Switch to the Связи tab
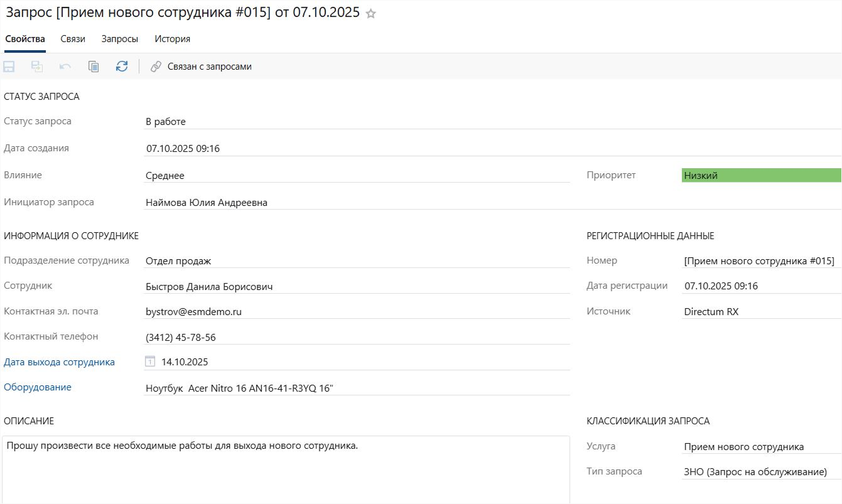 point(73,39)
